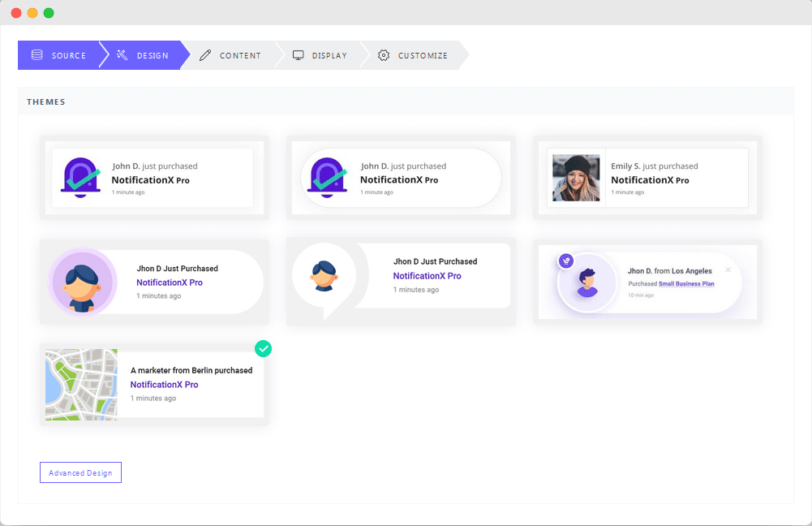Click the magic wand Design icon
This screenshot has height=526, width=812.
coord(122,55)
